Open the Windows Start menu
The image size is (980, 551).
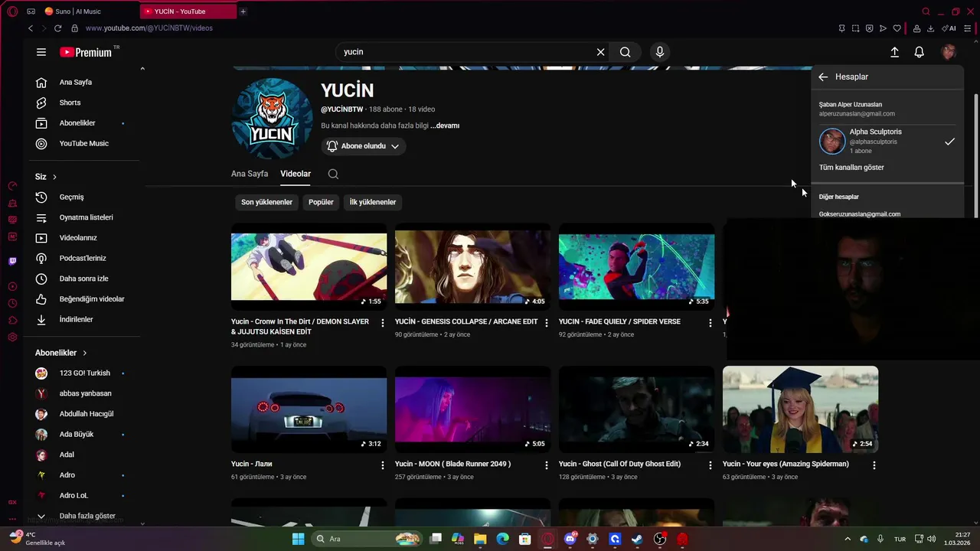pos(299,539)
